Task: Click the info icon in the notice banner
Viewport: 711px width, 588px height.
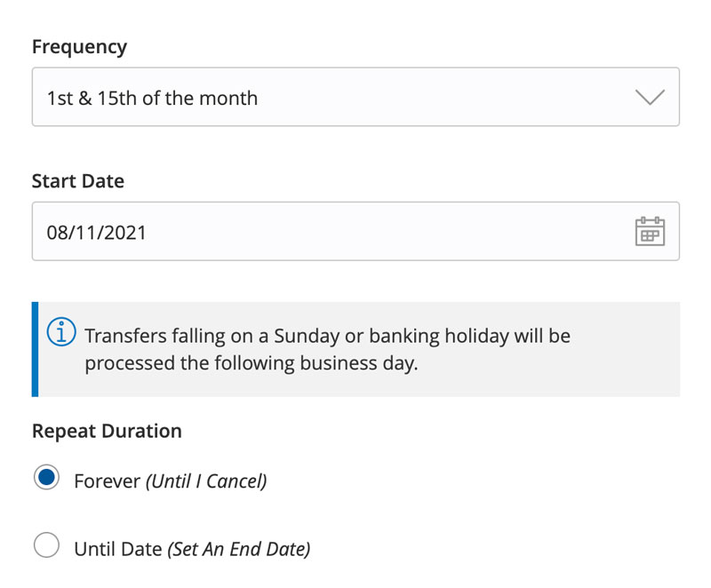Action: [x=61, y=332]
